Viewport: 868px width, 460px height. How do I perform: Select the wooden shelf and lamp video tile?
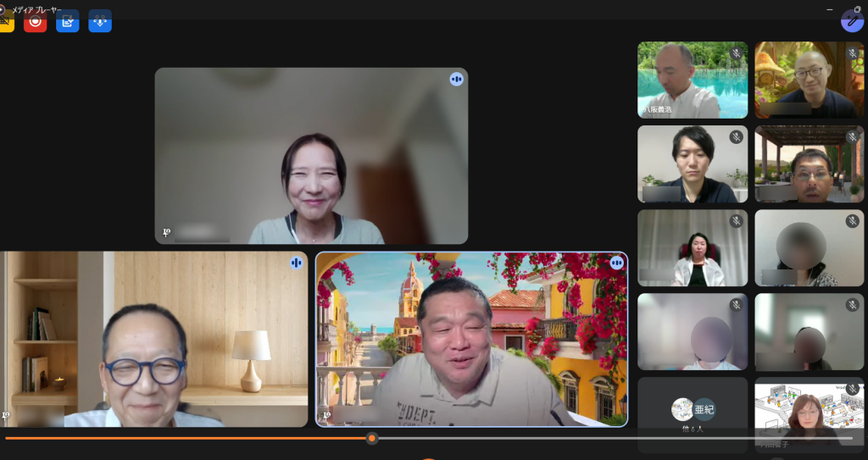tap(153, 339)
